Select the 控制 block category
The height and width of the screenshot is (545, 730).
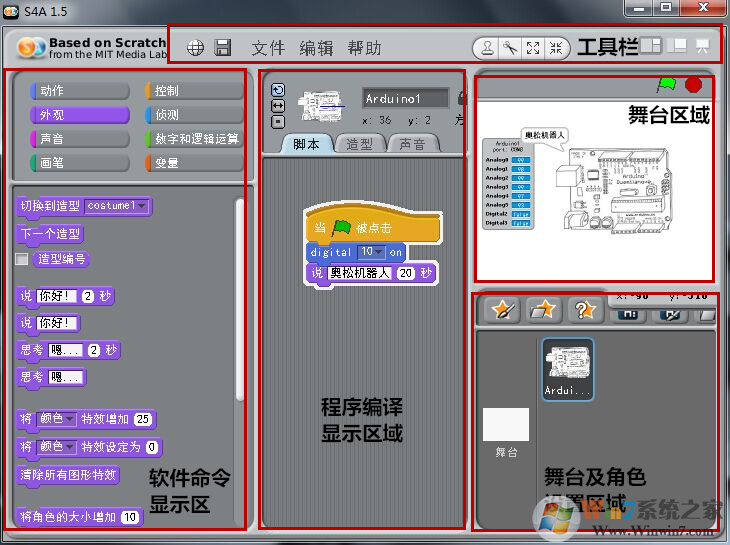point(194,91)
